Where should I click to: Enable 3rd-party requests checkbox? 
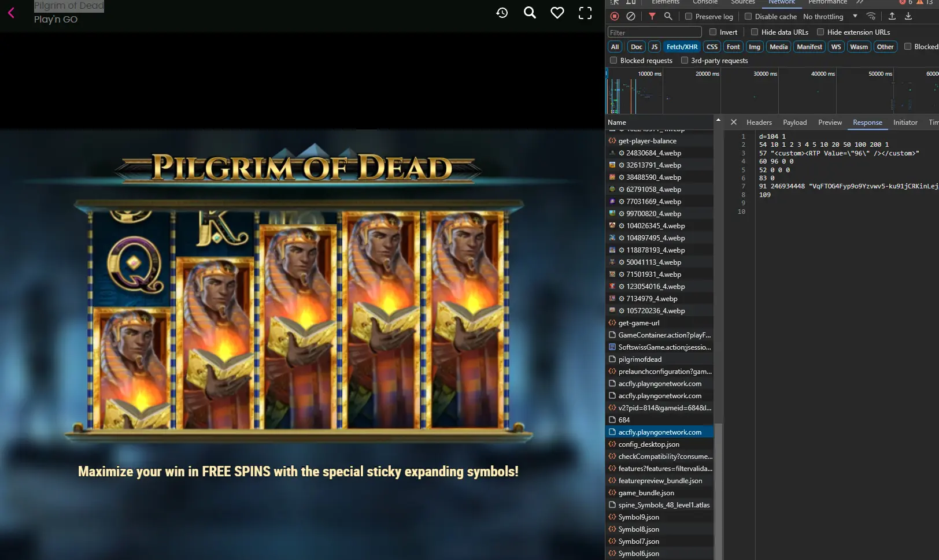685,61
